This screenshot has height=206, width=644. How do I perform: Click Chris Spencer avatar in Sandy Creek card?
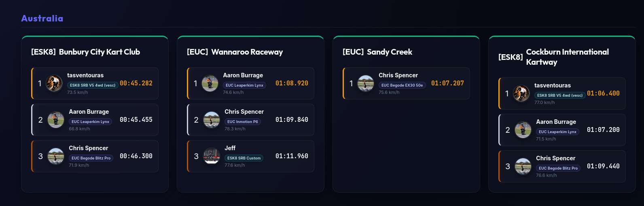[x=366, y=83]
